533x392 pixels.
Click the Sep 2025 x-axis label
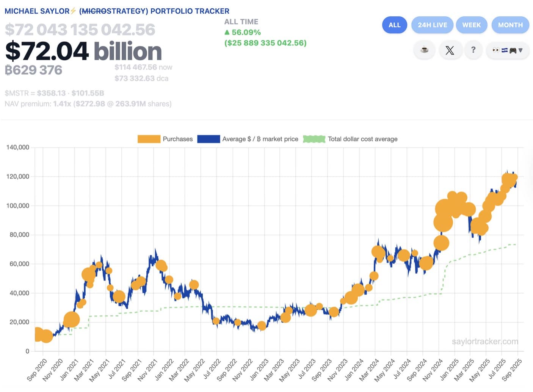pyautogui.click(x=512, y=370)
